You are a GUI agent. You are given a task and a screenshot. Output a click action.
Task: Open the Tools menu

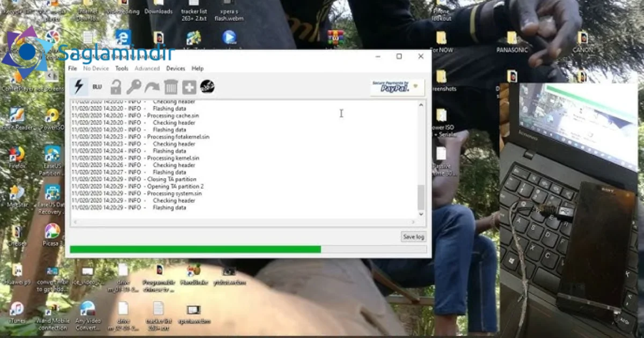tap(122, 69)
